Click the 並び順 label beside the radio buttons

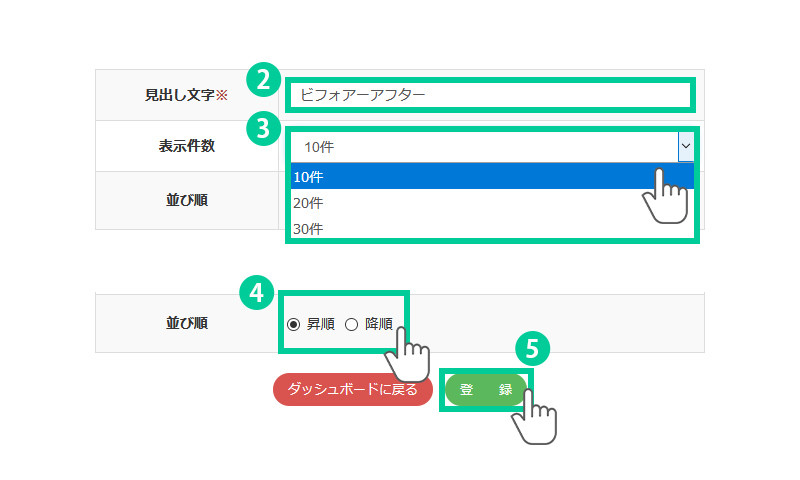pyautogui.click(x=186, y=324)
